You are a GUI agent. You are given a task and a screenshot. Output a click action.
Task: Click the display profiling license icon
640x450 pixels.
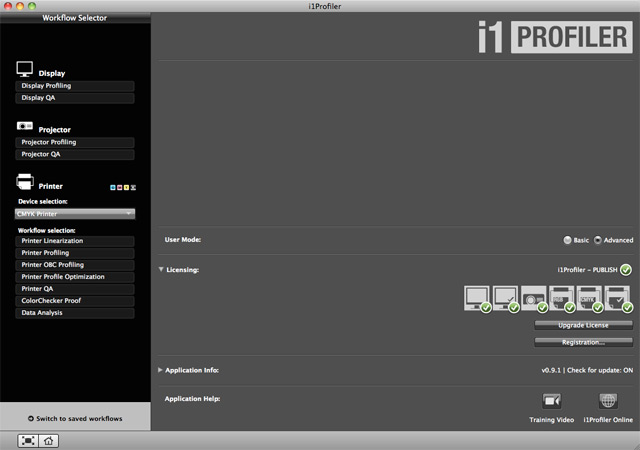click(477, 299)
